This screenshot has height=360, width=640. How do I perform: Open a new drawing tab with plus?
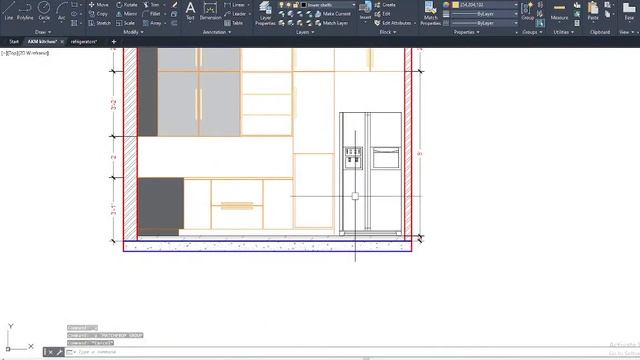(x=113, y=42)
